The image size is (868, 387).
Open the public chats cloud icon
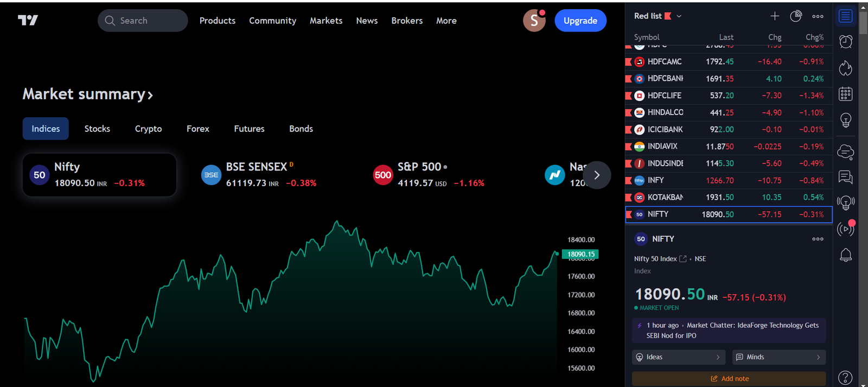(845, 151)
